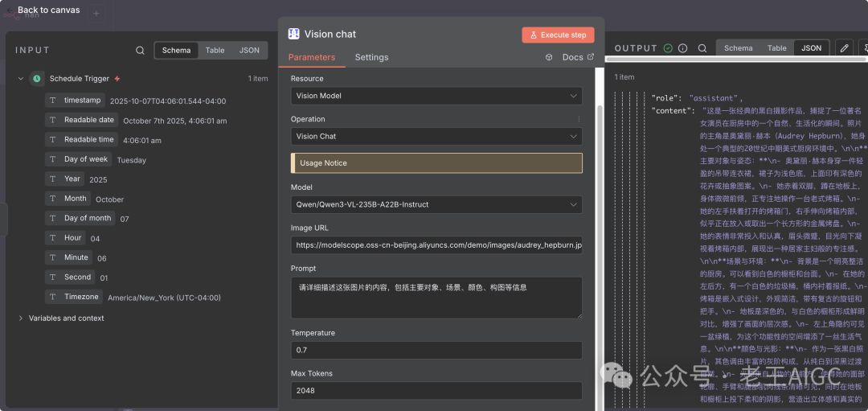Click the Max Tokens input field
The height and width of the screenshot is (411, 868).
(436, 391)
